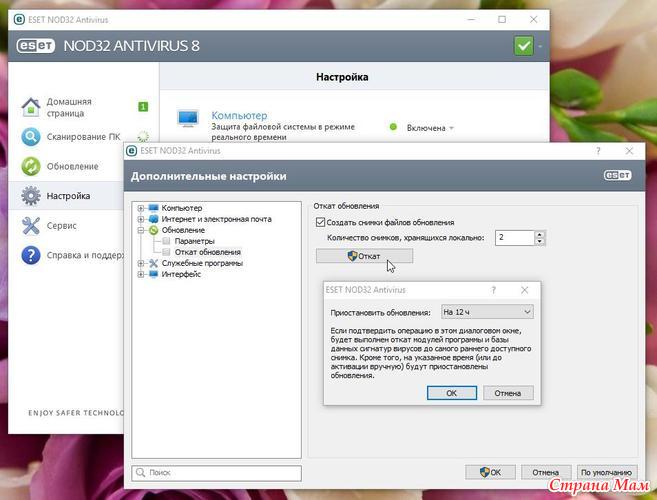Screen dimensions: 657x500
Task: Click the Справка и поддержка question icon
Action: coord(31,255)
